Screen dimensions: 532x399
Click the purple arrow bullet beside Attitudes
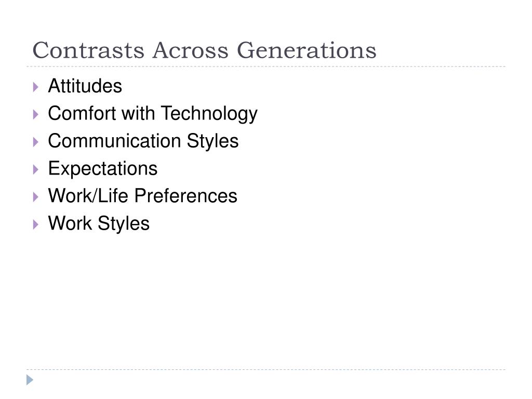click(x=36, y=87)
